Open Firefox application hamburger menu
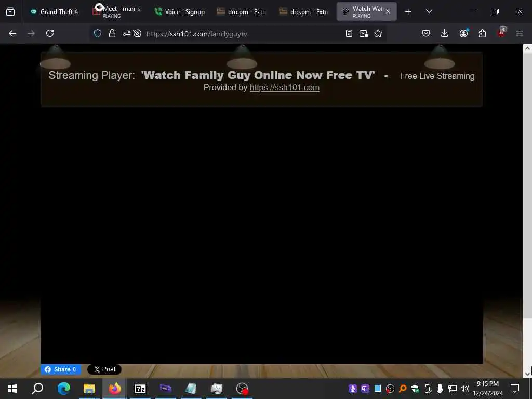The width and height of the screenshot is (532, 399). tap(519, 34)
